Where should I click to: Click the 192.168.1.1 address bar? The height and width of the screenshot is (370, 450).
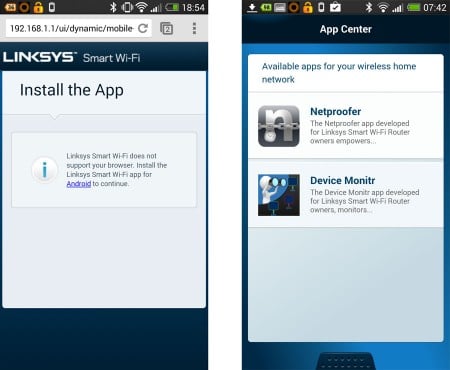tap(79, 28)
